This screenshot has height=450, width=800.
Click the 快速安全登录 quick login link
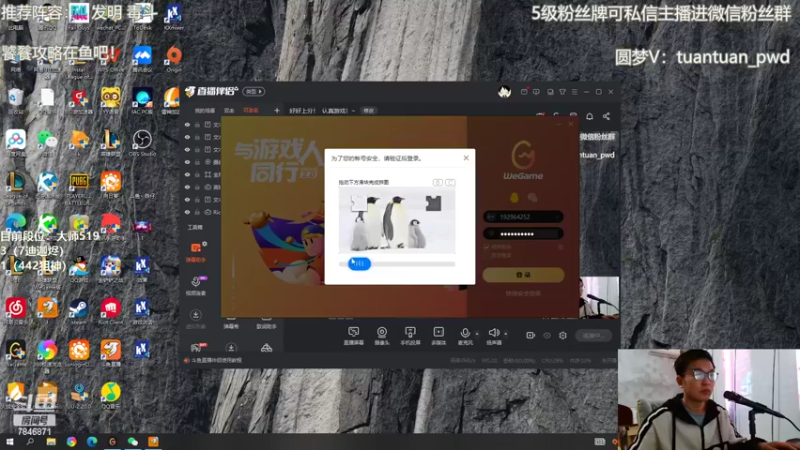523,293
